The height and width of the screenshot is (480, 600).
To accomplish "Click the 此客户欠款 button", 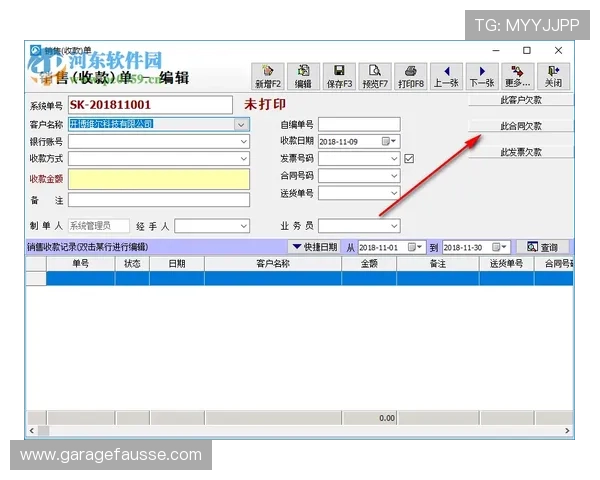I will [521, 100].
